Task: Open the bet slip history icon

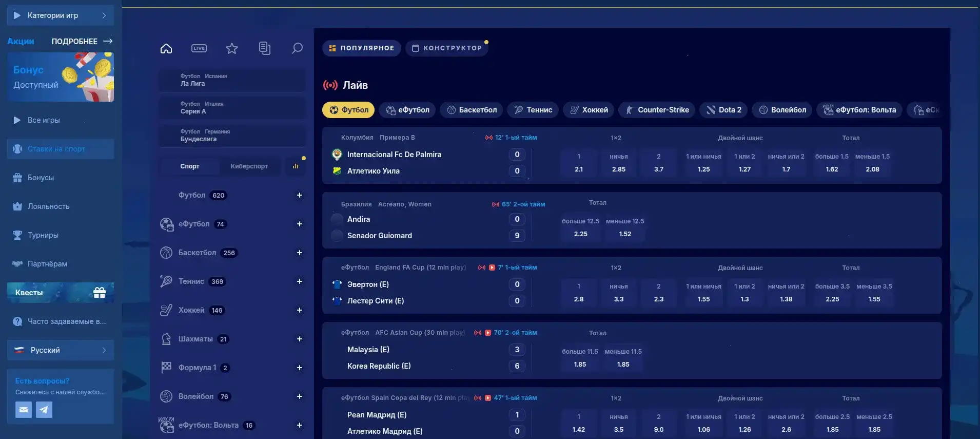Action: [265, 48]
